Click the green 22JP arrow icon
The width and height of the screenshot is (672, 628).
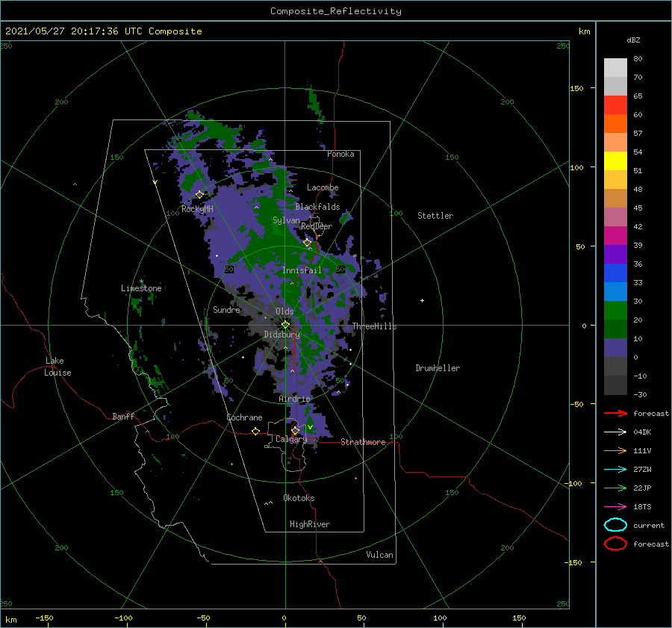pos(615,488)
